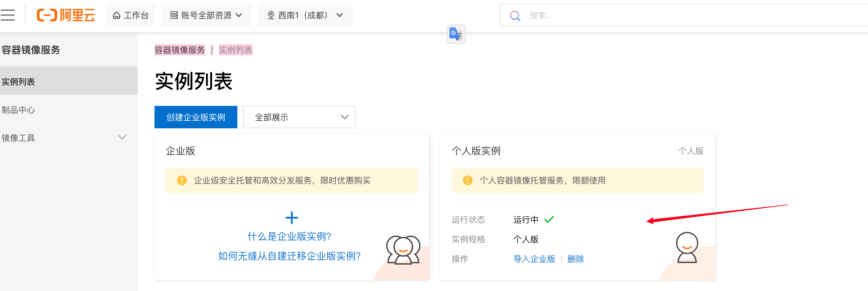Open 如何无缝从自建迁移企业版实例? link
The image size is (868, 291).
(289, 256)
